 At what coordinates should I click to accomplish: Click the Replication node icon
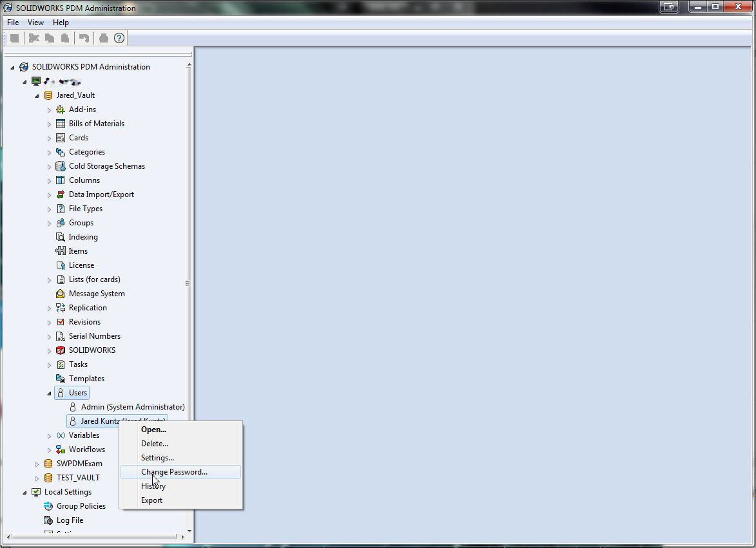coord(61,308)
